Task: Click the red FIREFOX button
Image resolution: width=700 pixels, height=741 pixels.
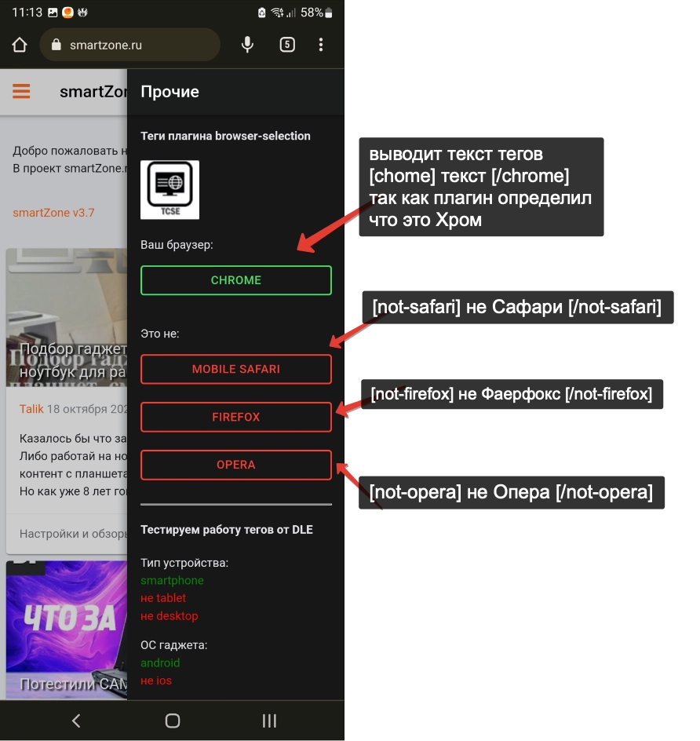Action: click(x=235, y=417)
